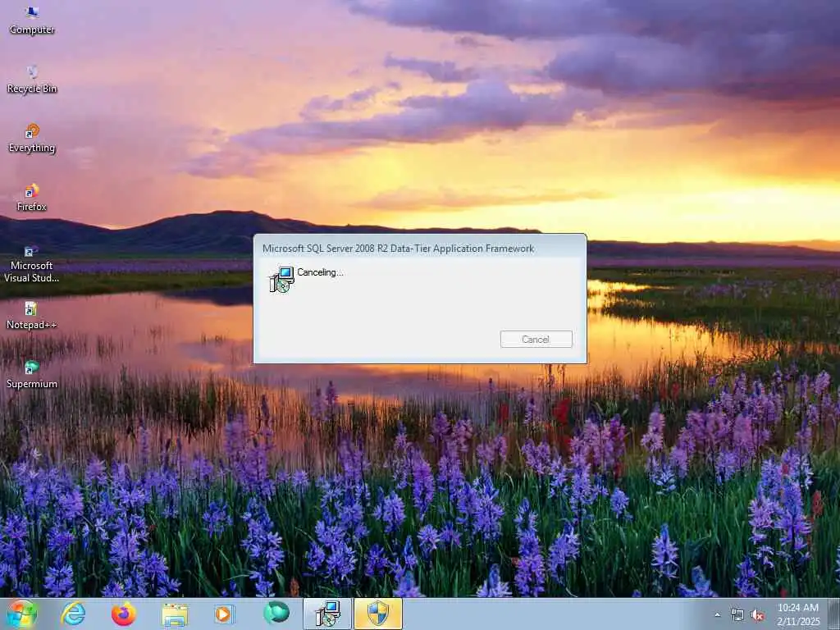Launch Firefox from the taskbar
Viewport: 840px width, 630px height.
click(124, 614)
